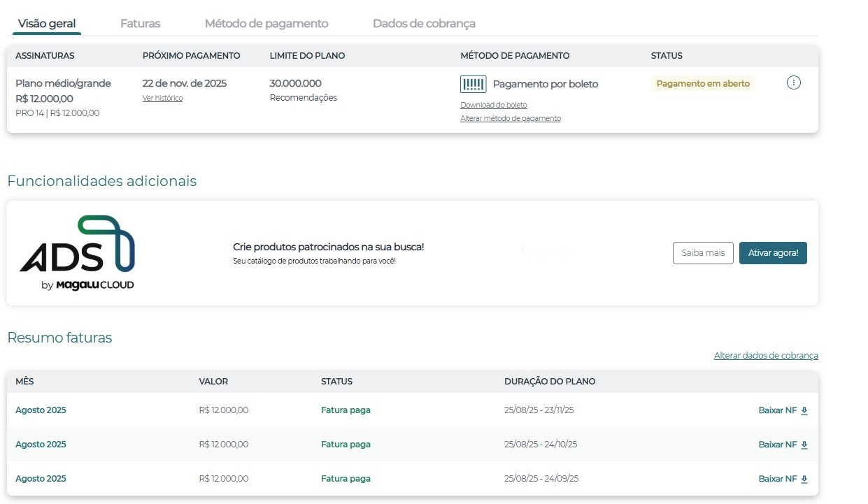
Task: Click Fatura paga status on the middle invoice
Action: point(346,444)
